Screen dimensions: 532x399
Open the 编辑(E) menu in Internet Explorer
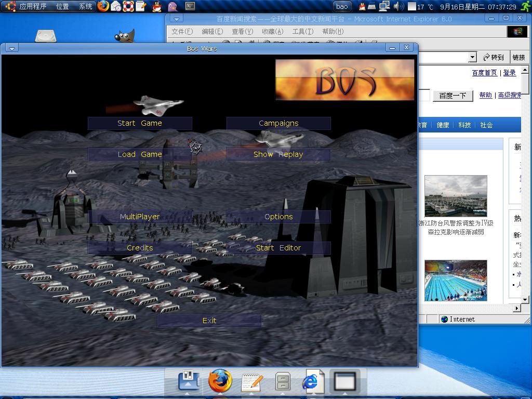click(x=212, y=32)
